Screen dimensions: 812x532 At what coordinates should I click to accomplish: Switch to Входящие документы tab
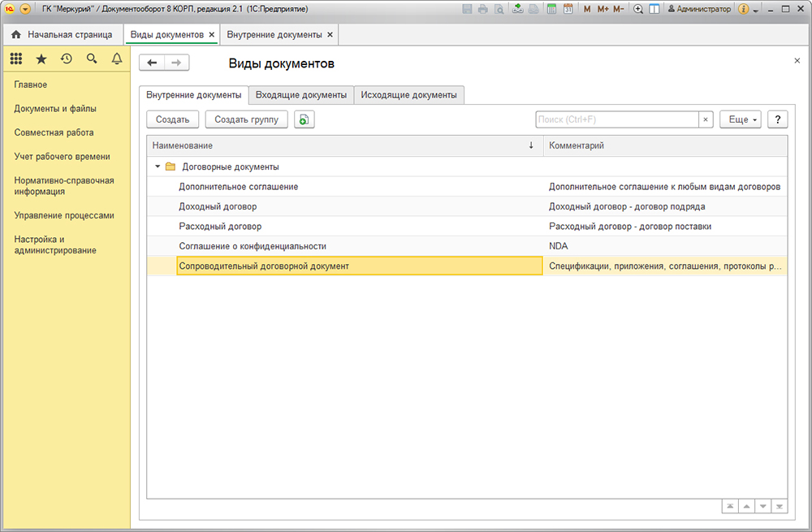tap(301, 95)
